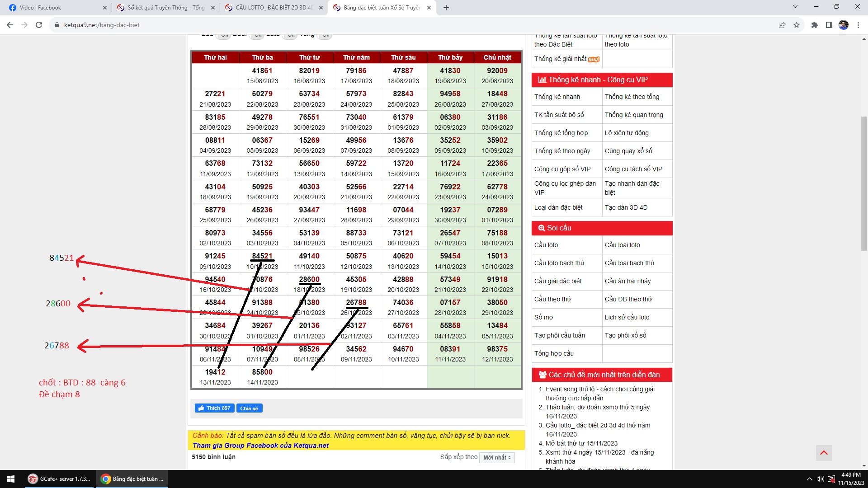Viewport: 868px width, 488px height.
Task: Open the Extensions puzzle menu
Action: point(815,25)
